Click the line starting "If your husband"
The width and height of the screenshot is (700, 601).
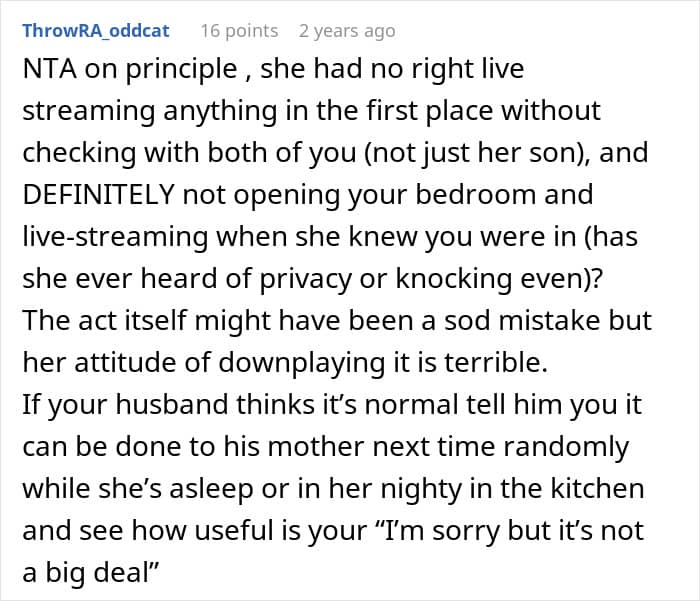[332, 405]
